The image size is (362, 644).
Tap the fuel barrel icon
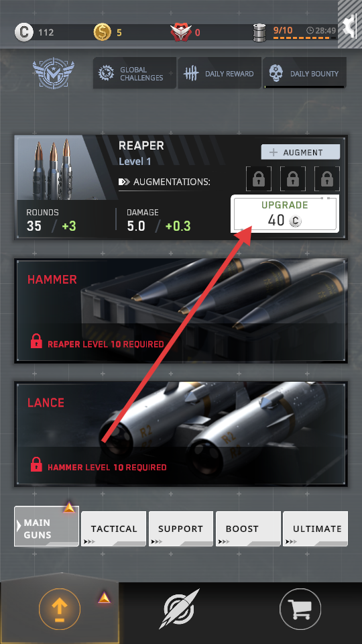point(259,32)
